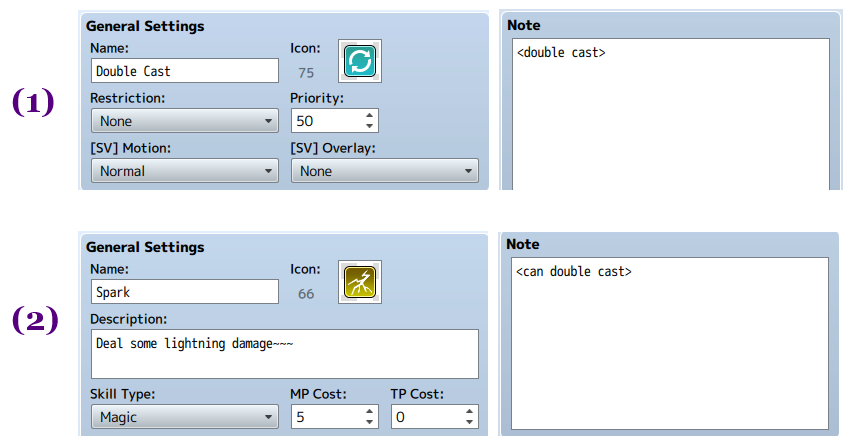The width and height of the screenshot is (850, 448).
Task: Click the Description text box
Action: click(285, 354)
